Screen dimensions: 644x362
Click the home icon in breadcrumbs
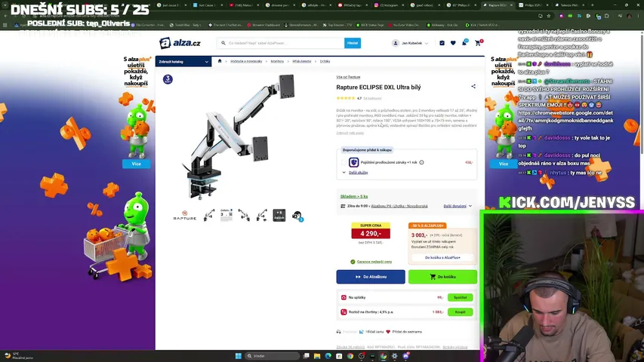pos(220,61)
